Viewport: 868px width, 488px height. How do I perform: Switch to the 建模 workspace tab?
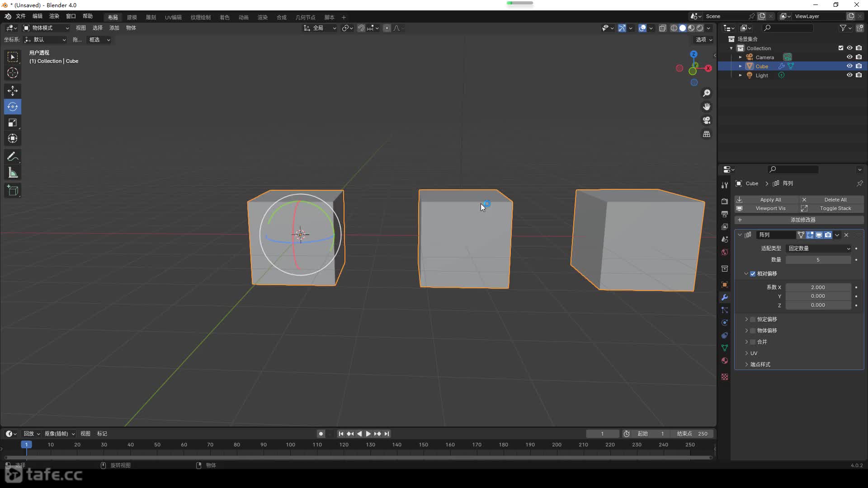point(132,17)
